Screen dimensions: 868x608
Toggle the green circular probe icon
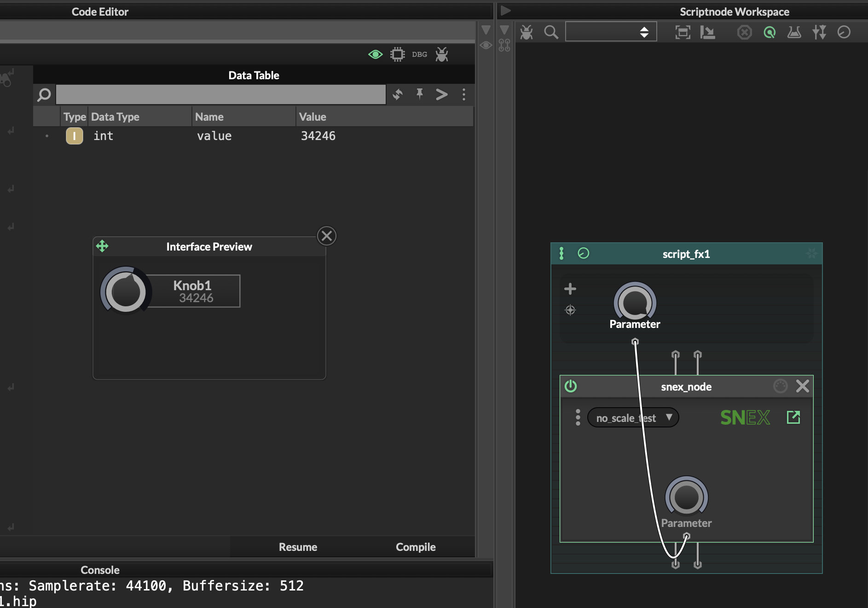click(x=770, y=32)
